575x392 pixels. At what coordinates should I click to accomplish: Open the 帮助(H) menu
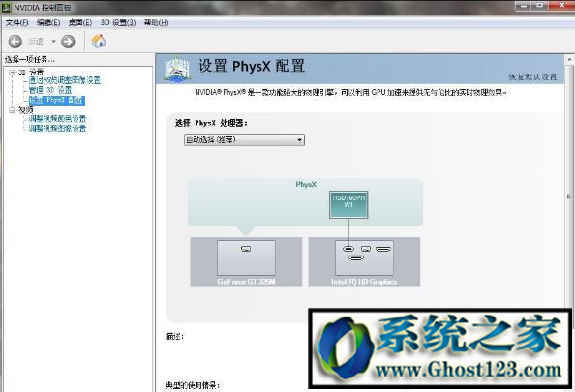157,22
